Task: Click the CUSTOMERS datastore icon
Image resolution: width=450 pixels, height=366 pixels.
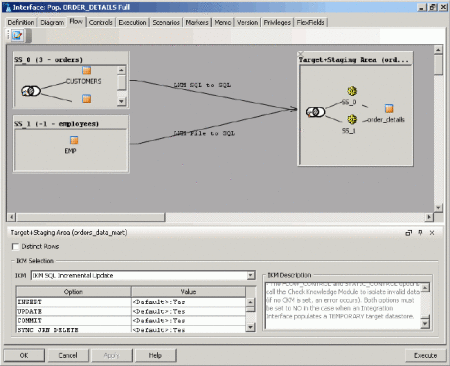Action: click(x=87, y=71)
